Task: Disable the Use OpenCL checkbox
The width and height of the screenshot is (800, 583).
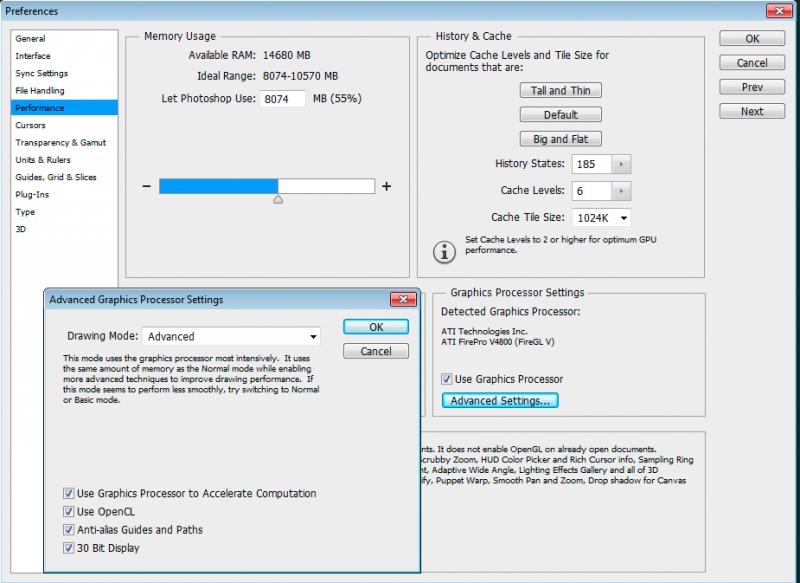Action: coord(68,512)
